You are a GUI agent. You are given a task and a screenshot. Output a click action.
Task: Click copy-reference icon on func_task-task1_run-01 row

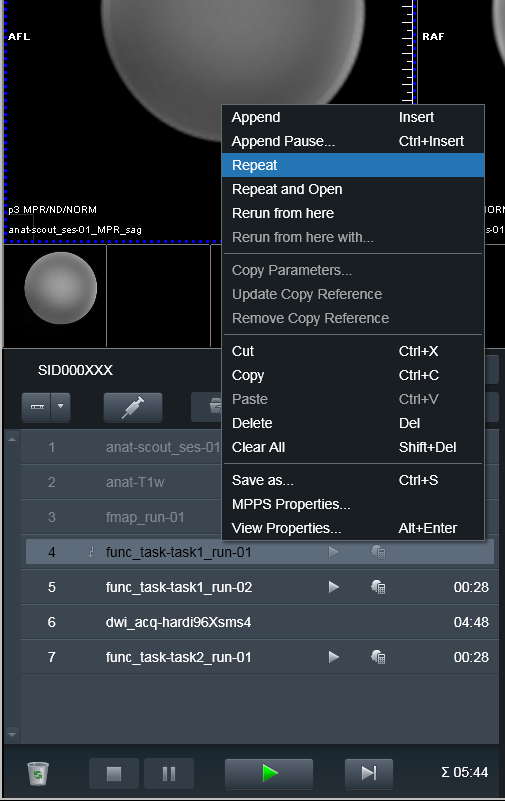pyautogui.click(x=378, y=552)
